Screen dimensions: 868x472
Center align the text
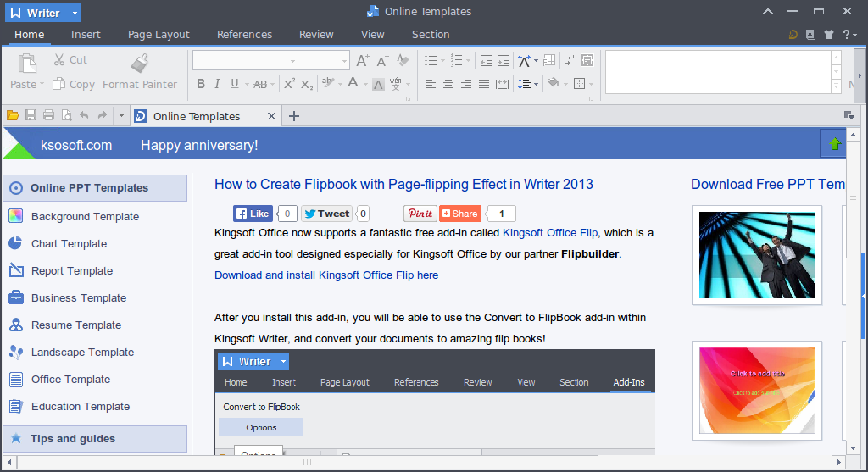click(448, 84)
